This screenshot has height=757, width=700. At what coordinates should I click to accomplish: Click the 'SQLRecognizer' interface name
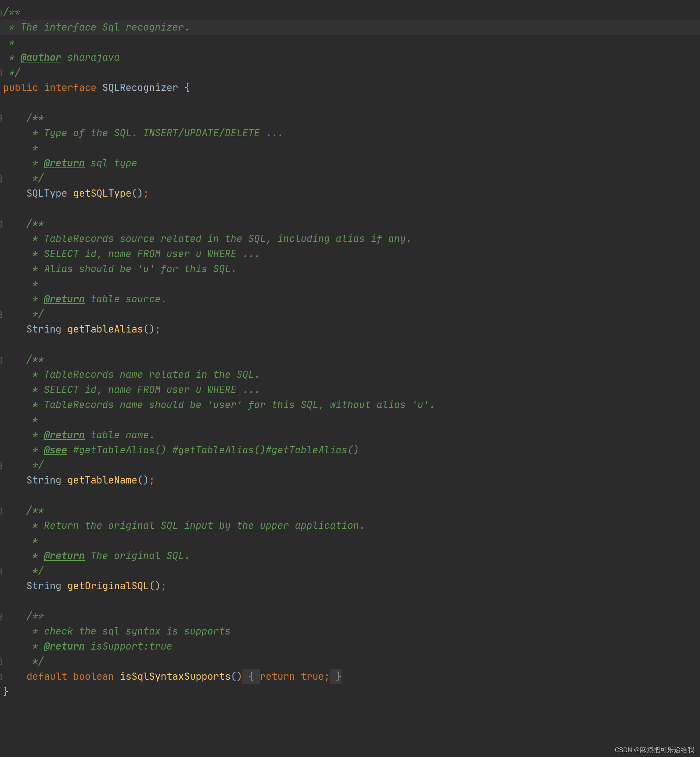[x=140, y=88]
